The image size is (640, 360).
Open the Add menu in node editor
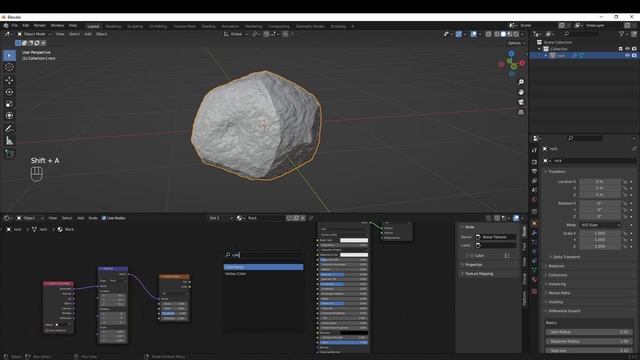(80, 218)
